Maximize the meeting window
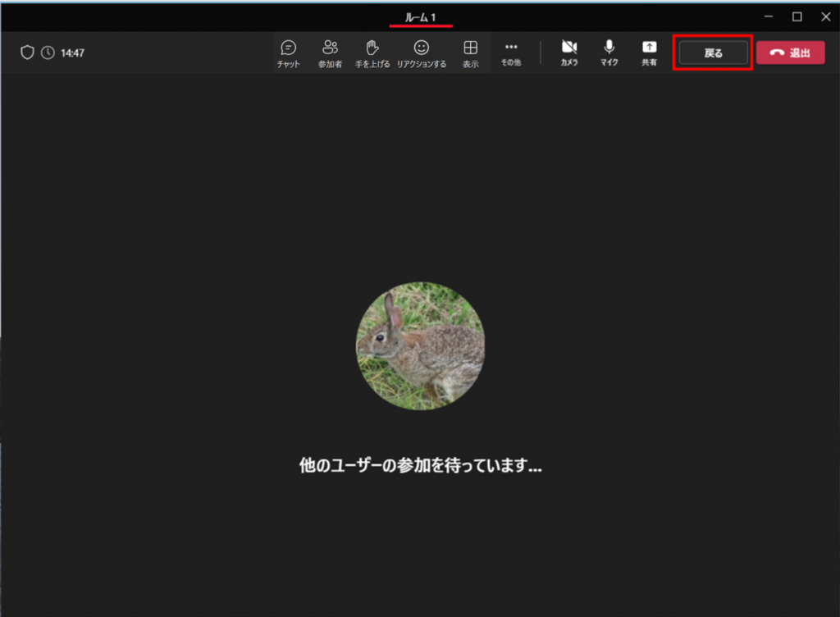Screen dimensions: 840x617 pos(797,16)
